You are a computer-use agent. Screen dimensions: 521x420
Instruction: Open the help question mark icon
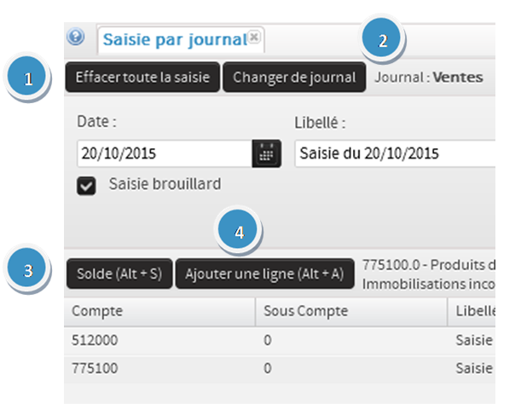coord(76,37)
